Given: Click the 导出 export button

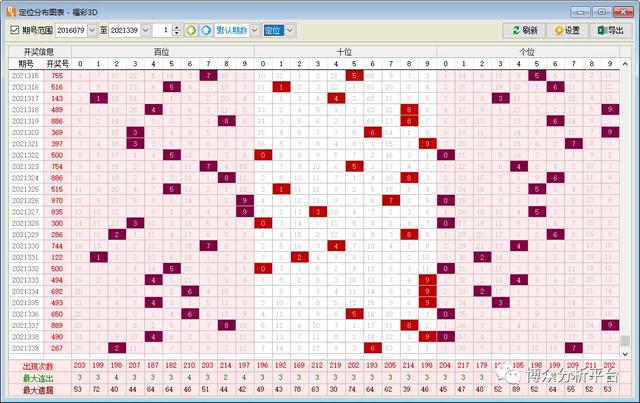Looking at the screenshot, I should click(x=609, y=30).
